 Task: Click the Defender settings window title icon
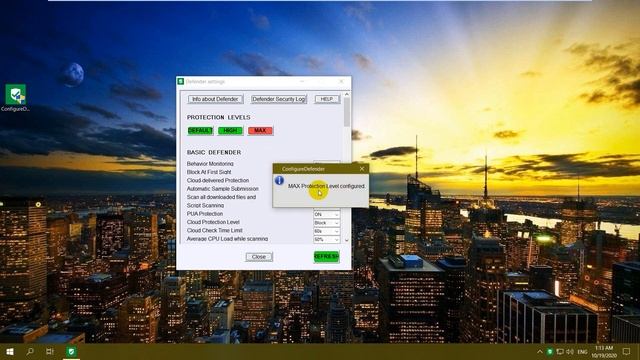pos(181,82)
